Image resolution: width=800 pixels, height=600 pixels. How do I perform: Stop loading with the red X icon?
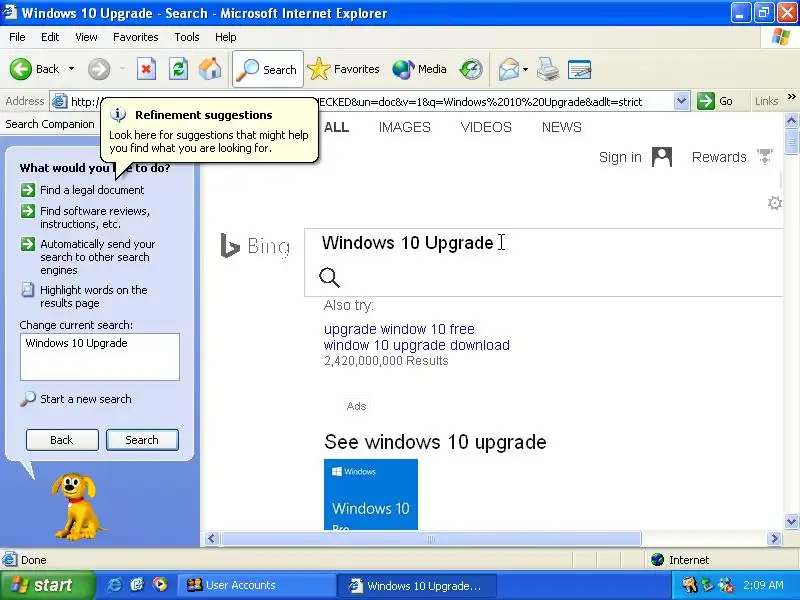(146, 69)
